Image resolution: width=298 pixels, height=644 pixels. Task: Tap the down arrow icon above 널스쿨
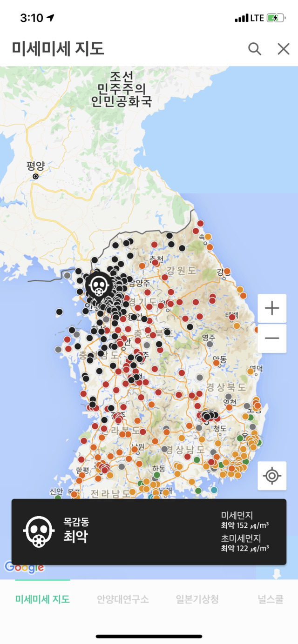click(x=277, y=574)
